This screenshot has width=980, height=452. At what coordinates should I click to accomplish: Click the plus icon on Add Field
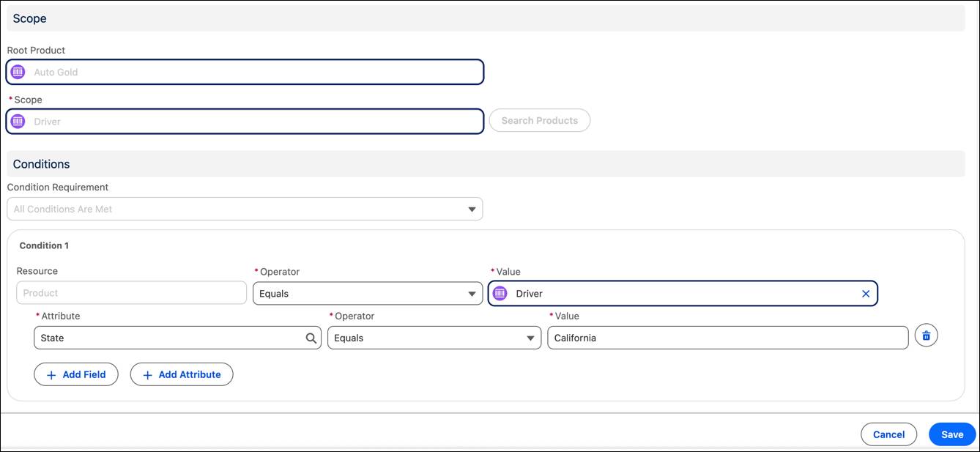click(51, 374)
